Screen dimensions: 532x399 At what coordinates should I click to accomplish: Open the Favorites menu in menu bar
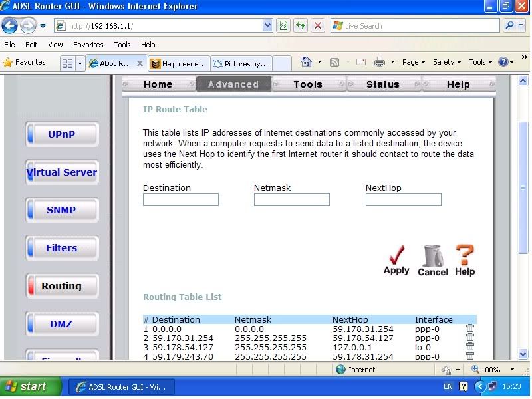tap(88, 45)
